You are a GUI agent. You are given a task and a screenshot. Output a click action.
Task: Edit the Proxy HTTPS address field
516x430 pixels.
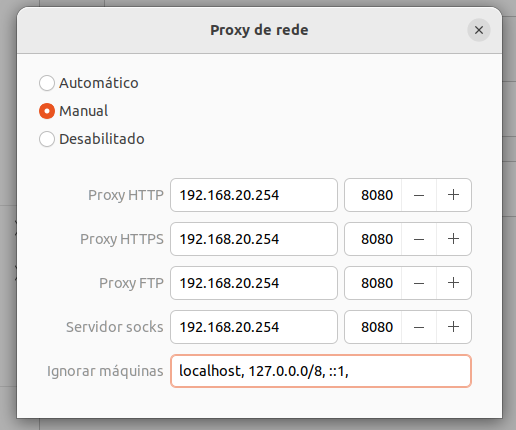click(x=254, y=239)
